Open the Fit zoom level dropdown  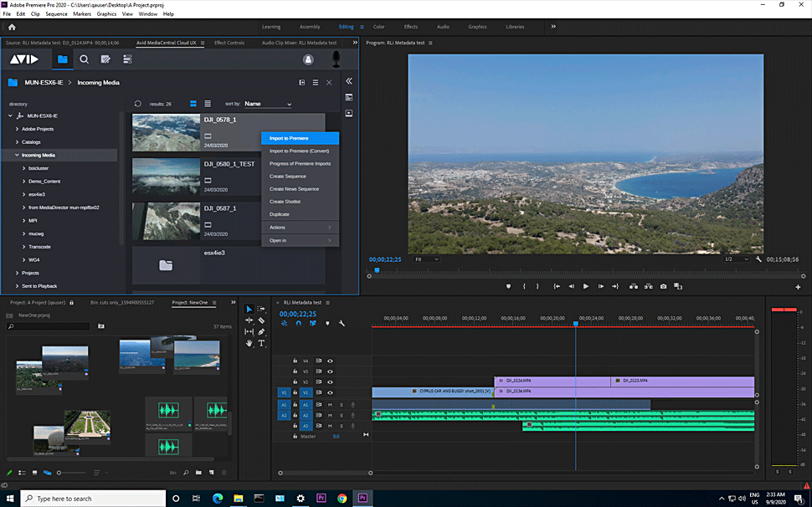(x=427, y=259)
